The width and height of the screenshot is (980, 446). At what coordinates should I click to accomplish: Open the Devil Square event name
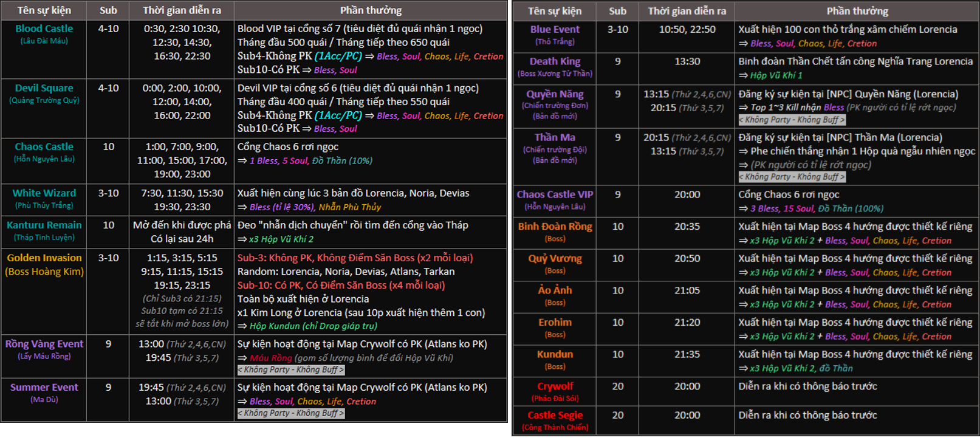pyautogui.click(x=44, y=88)
